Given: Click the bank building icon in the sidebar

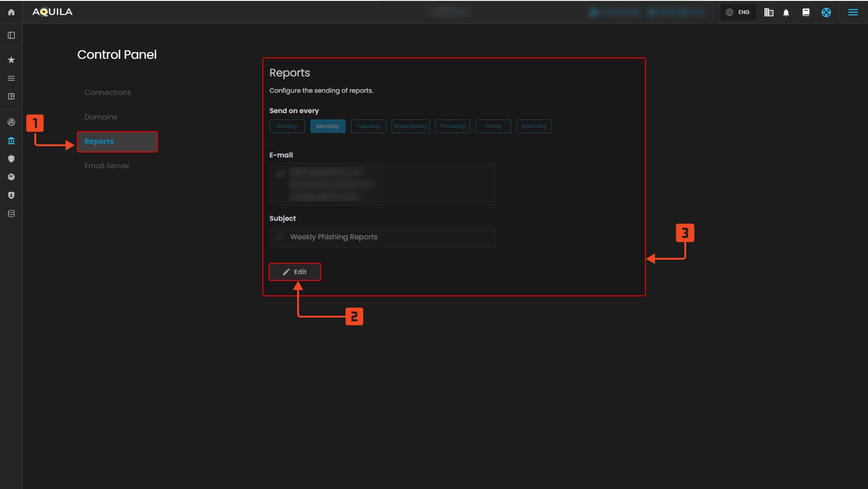Looking at the screenshot, I should (11, 141).
